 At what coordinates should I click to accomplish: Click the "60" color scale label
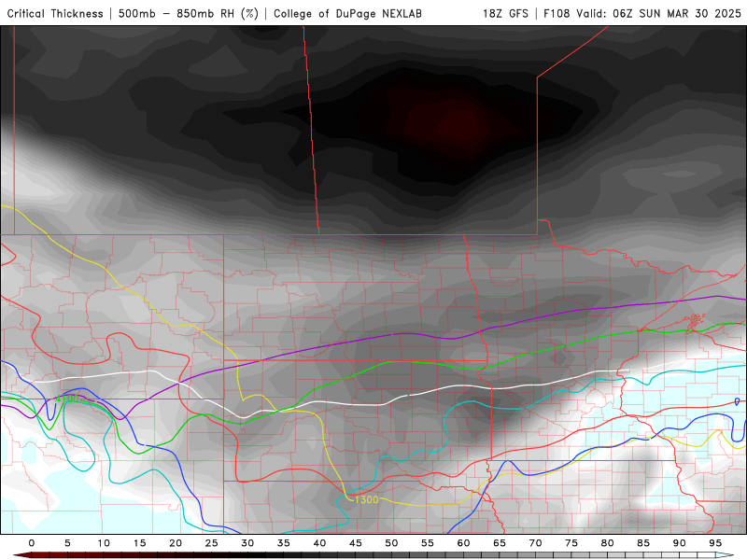tap(463, 543)
